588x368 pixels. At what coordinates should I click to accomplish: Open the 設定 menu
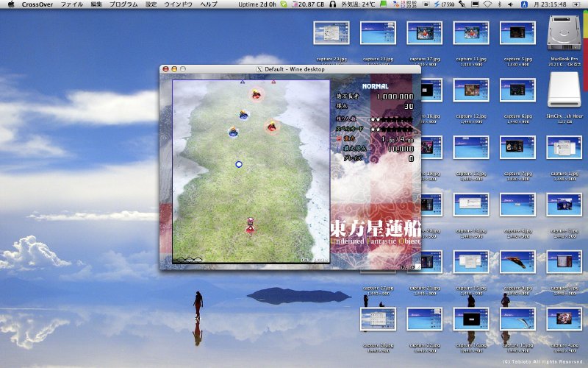(151, 4)
